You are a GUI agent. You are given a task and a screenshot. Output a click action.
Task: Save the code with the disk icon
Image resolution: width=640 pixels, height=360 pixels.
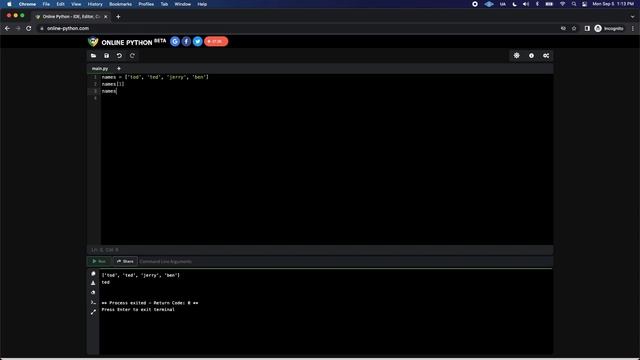point(107,56)
